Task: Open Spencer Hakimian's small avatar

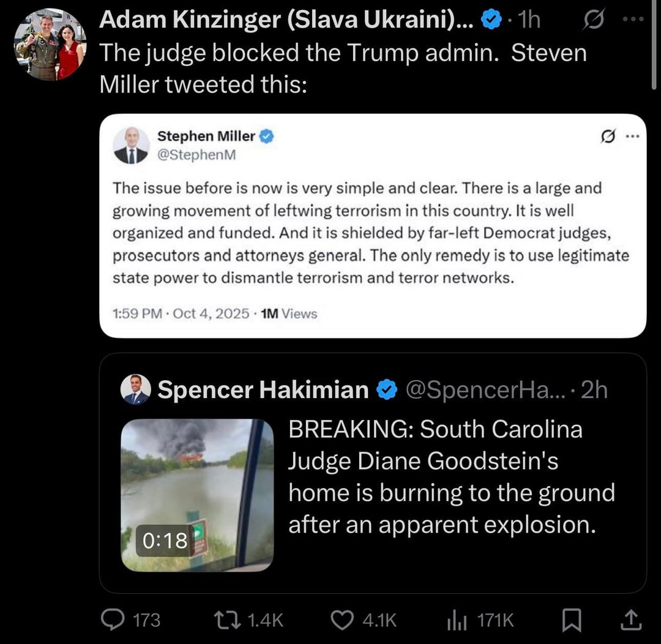Action: (x=135, y=389)
